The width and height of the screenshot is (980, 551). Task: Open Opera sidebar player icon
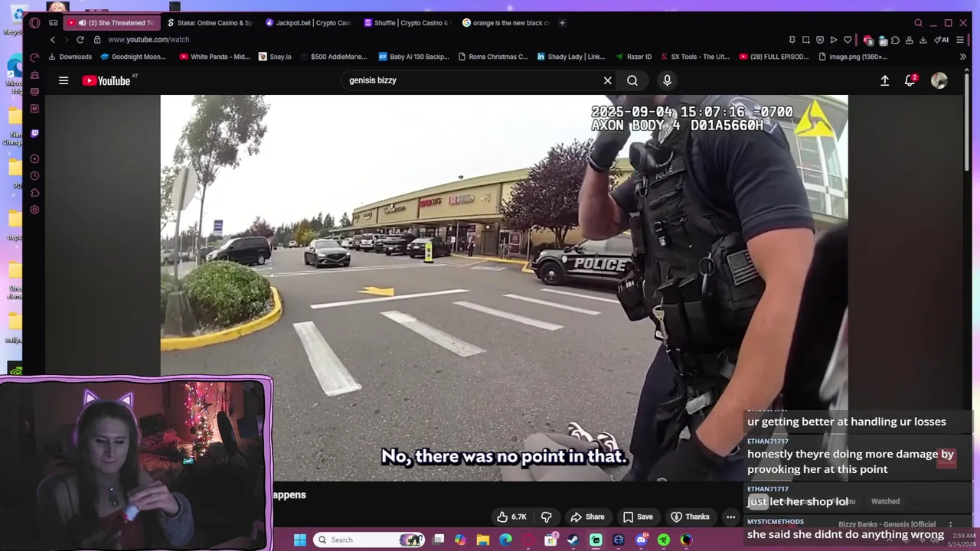point(34,159)
